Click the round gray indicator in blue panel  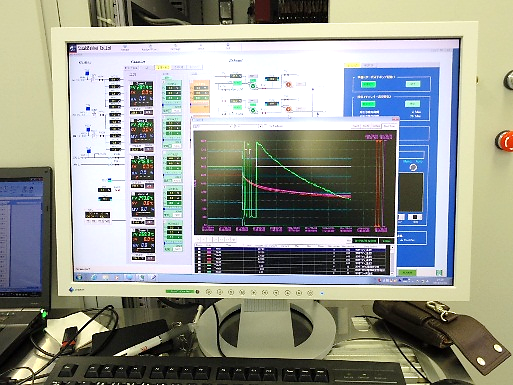point(413,167)
